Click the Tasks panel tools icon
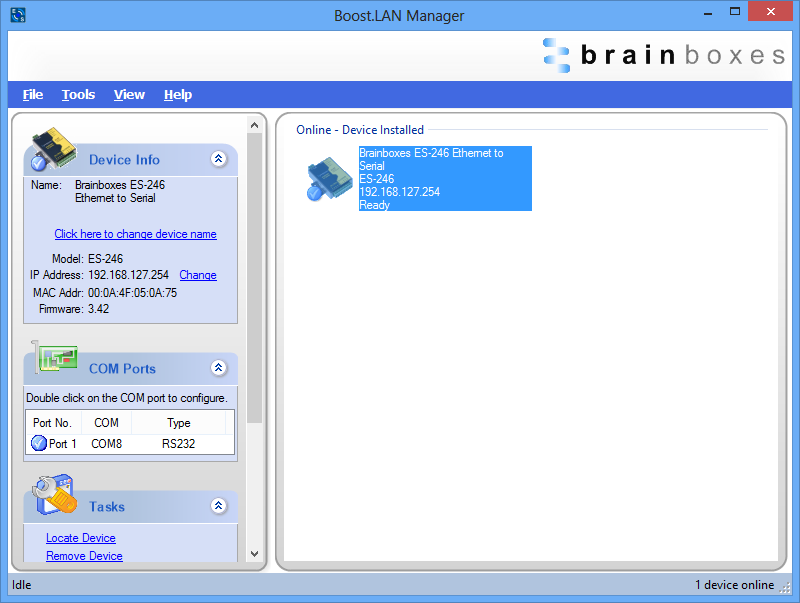The height and width of the screenshot is (603, 800). 55,495
